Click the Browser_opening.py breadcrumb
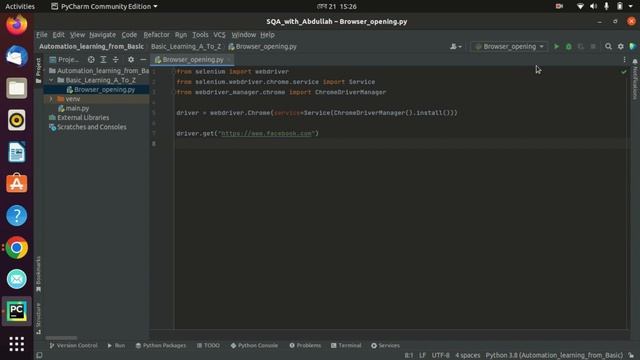Viewport: 640px width, 360px height. (x=262, y=47)
